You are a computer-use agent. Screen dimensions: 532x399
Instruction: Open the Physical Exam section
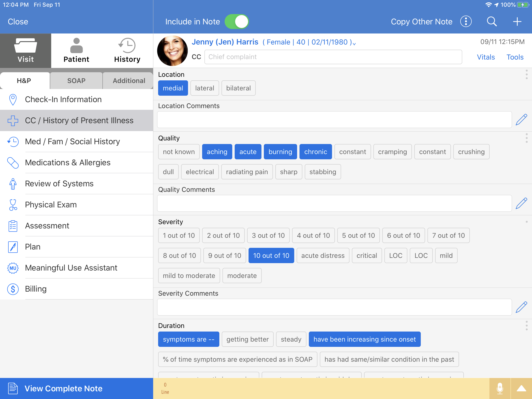pos(77,205)
